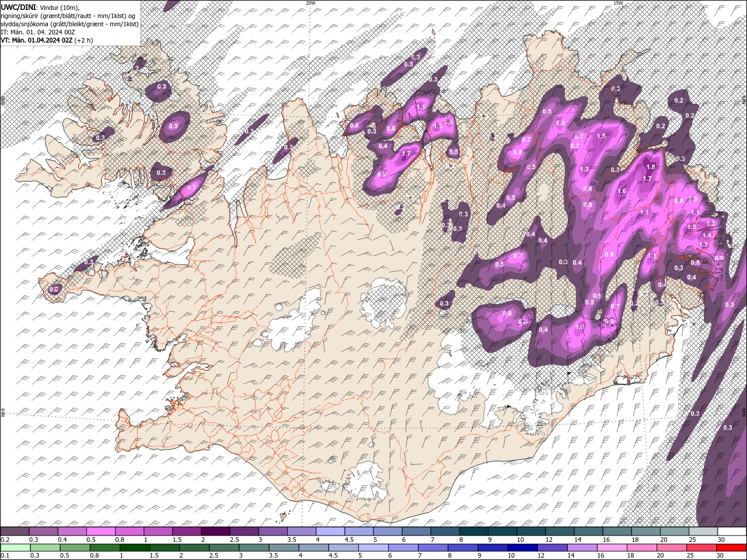The image size is (747, 560).
Task: Select upper legend swatch between 1.5 and 2
Action: pos(187,531)
